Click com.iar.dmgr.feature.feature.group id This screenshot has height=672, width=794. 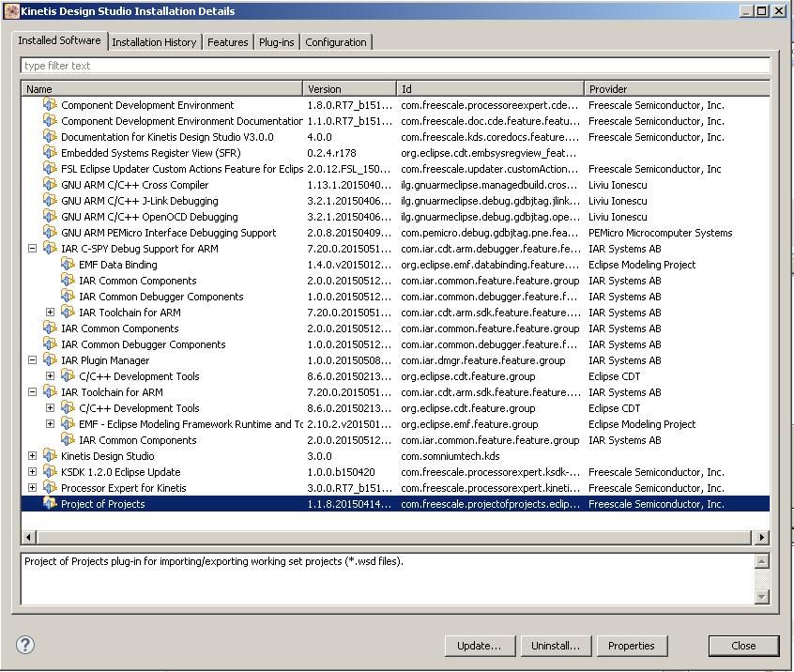click(x=483, y=360)
